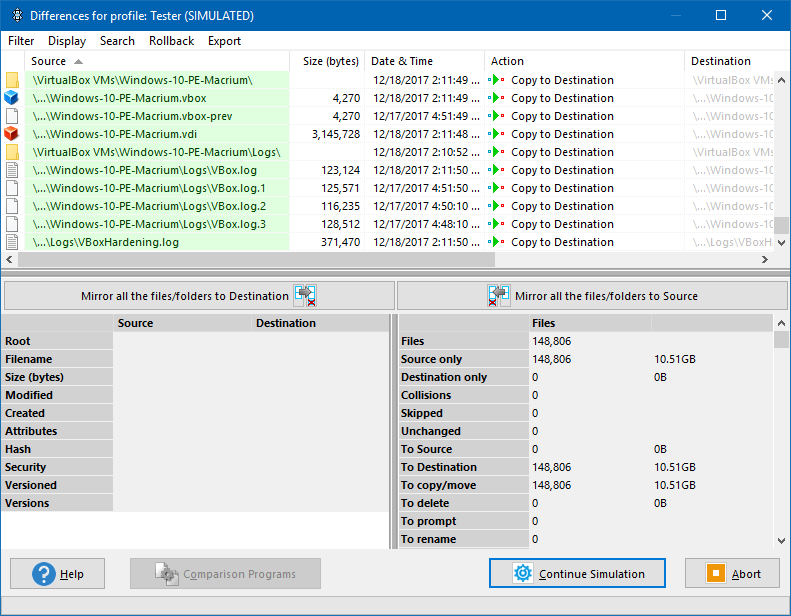Click the blue VirtualBox .vbox file icon
Screen dimensions: 791x616
pos(12,98)
